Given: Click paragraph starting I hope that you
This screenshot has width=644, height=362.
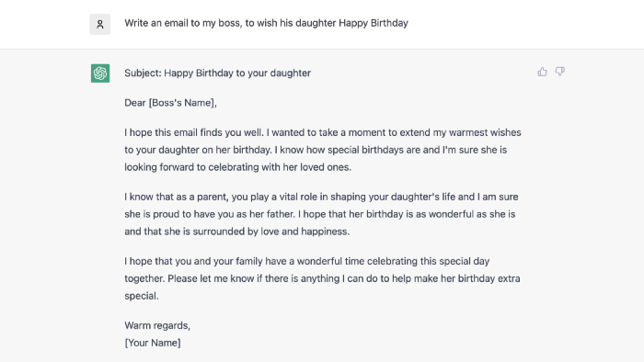Looking at the screenshot, I should click(322, 278).
